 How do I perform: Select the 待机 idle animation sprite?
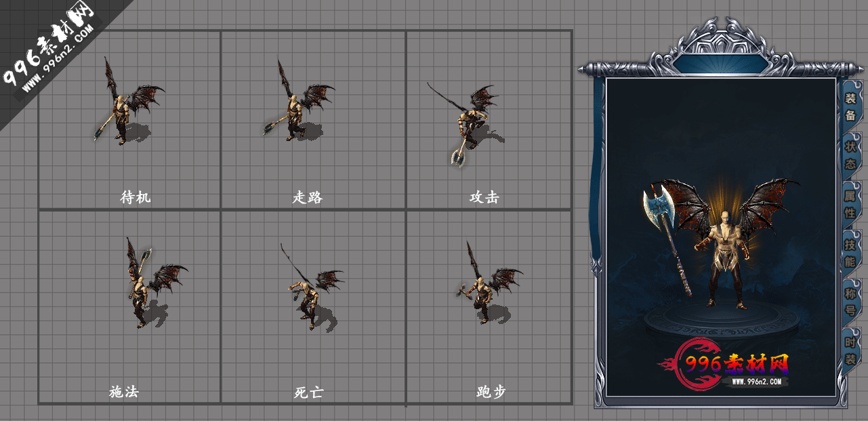pos(127,102)
